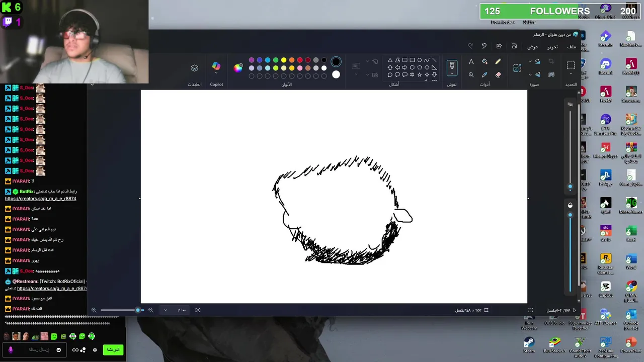Viewport: 644px width, 362px height.
Task: Open PowerPoint desktop shortcut
Action: tap(631, 345)
